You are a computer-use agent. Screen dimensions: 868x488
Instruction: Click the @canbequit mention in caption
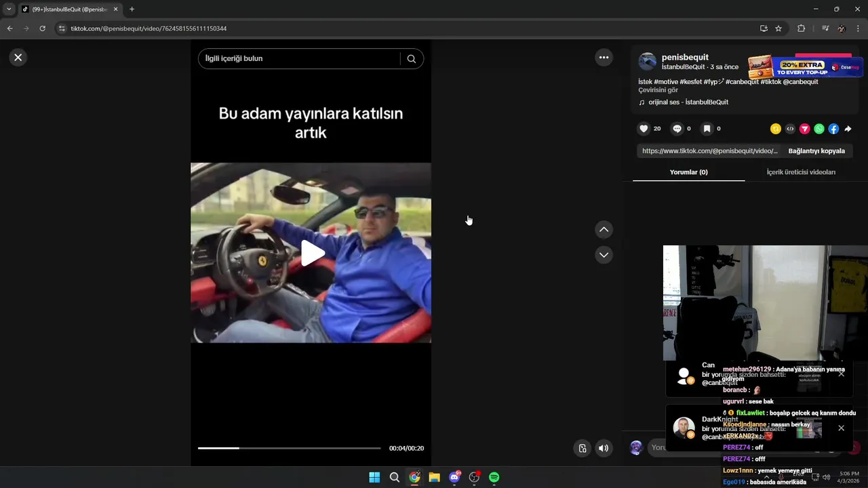tap(801, 82)
